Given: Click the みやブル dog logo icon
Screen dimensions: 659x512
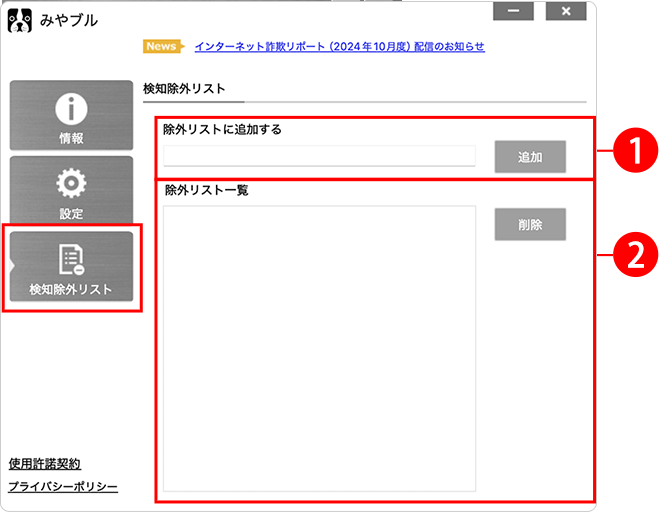Looking at the screenshot, I should coord(20,20).
